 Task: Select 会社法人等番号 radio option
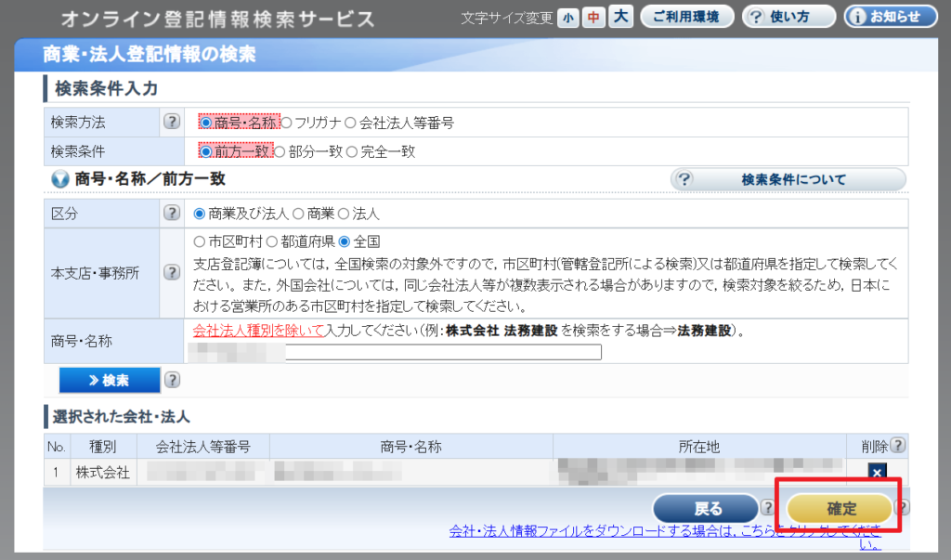[x=351, y=122]
